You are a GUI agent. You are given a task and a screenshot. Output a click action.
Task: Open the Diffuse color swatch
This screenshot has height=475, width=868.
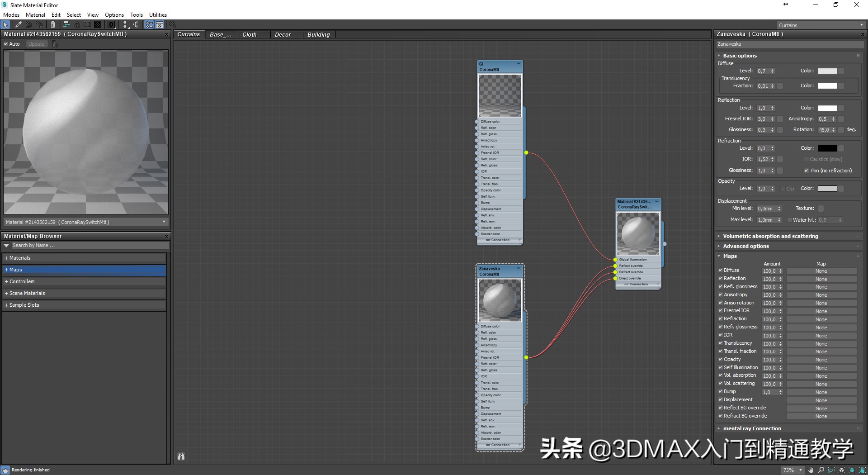828,71
